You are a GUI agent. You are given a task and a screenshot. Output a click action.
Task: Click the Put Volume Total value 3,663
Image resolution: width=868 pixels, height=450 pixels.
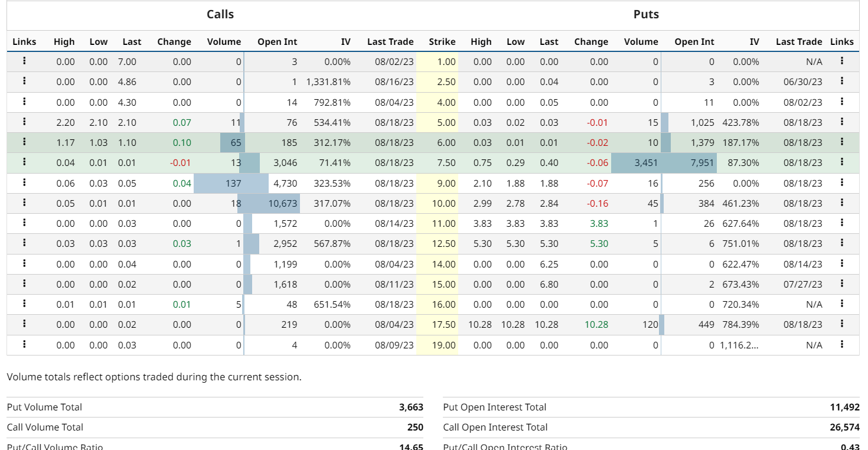tap(411, 407)
